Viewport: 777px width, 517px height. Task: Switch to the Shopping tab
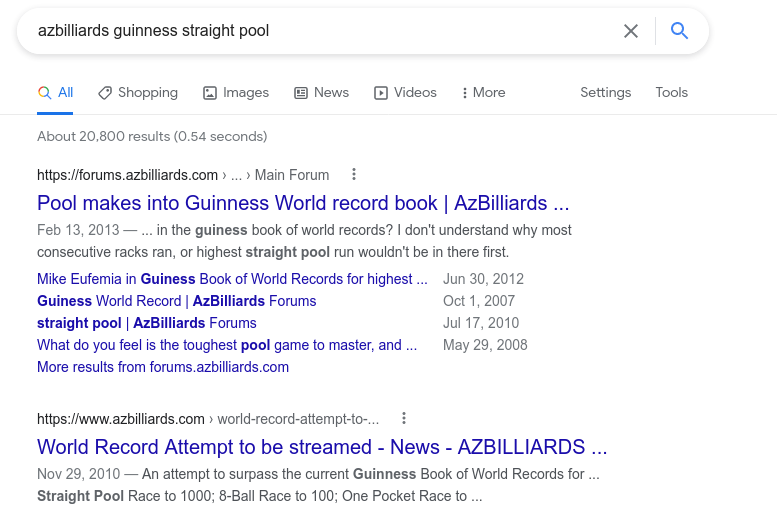coord(147,93)
